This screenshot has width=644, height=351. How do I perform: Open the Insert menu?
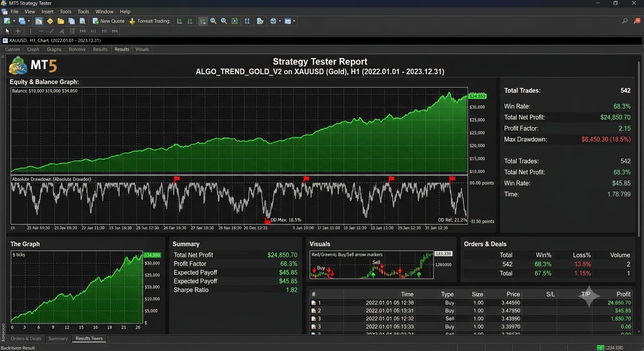[x=47, y=11]
